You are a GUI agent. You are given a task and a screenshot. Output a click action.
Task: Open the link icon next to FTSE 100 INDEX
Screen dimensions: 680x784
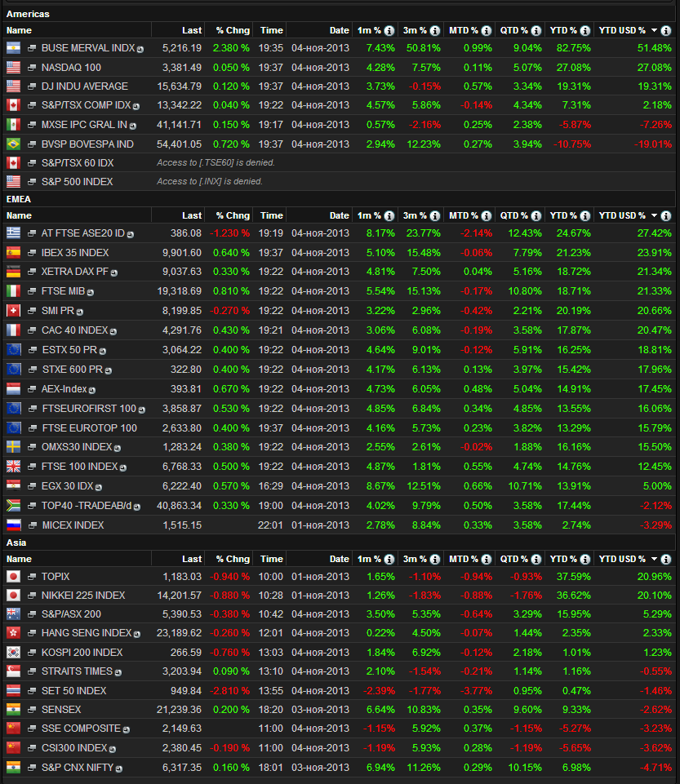coord(32,467)
